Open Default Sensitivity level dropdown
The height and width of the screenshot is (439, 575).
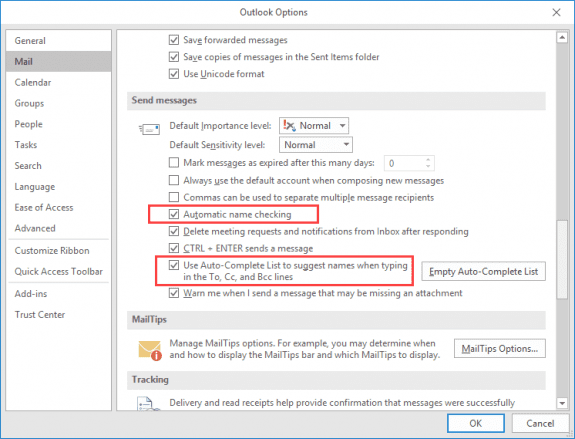(316, 145)
